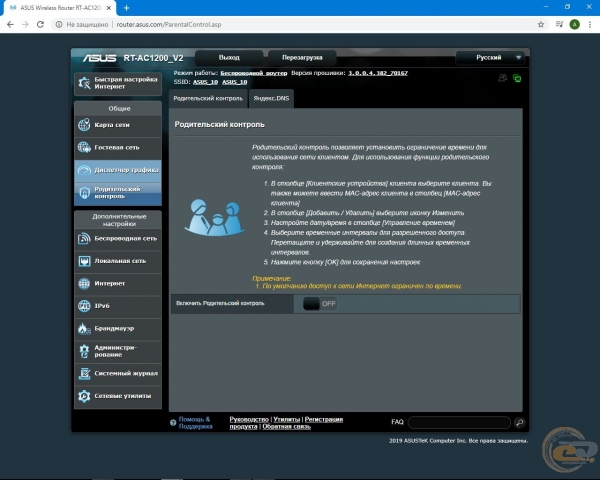Click the Быстрая настройка Интернет button
This screenshot has width=600, height=480.
[118, 83]
